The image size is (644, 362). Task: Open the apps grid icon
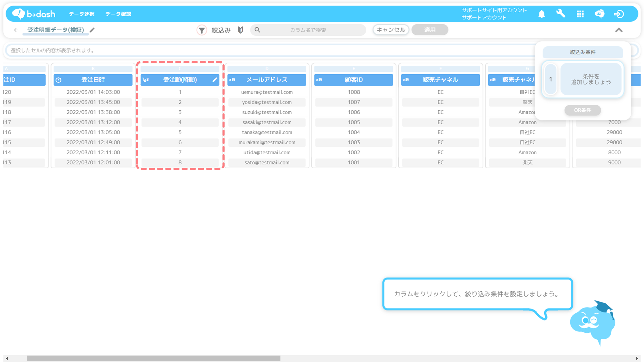pyautogui.click(x=580, y=14)
